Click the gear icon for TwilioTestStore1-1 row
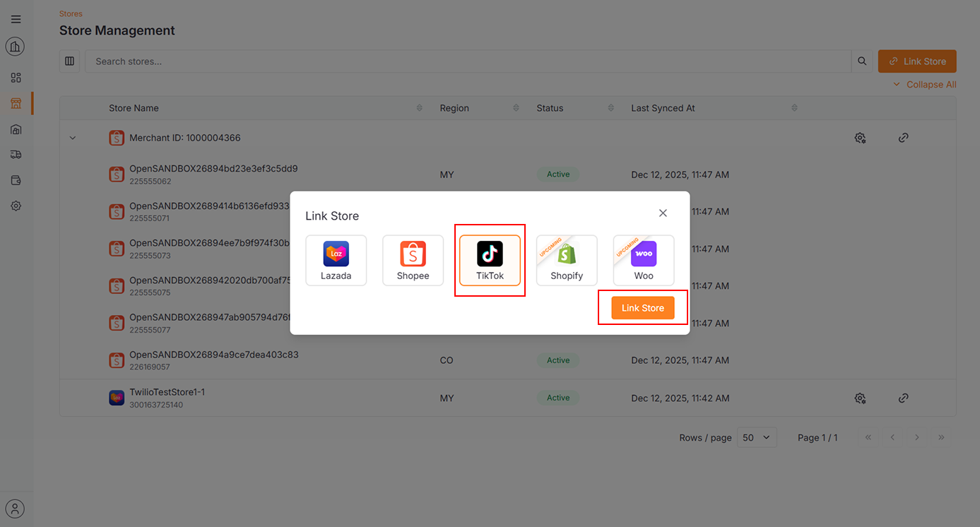The height and width of the screenshot is (527, 980). (860, 398)
